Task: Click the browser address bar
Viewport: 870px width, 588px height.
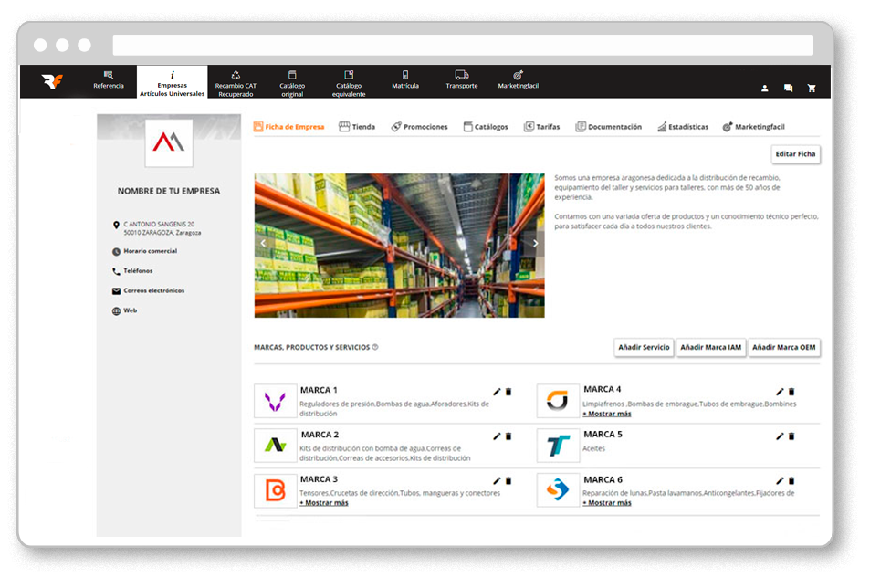Action: pos(462,45)
